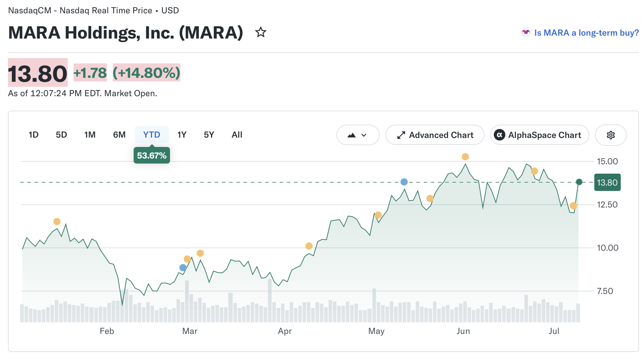Click the blue event marker before March
644x357 pixels.
pyautogui.click(x=183, y=268)
